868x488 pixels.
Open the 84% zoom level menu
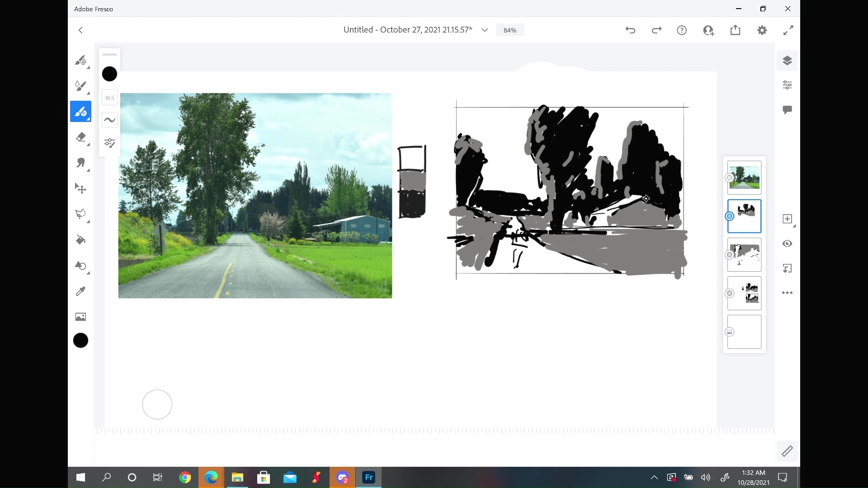click(510, 30)
